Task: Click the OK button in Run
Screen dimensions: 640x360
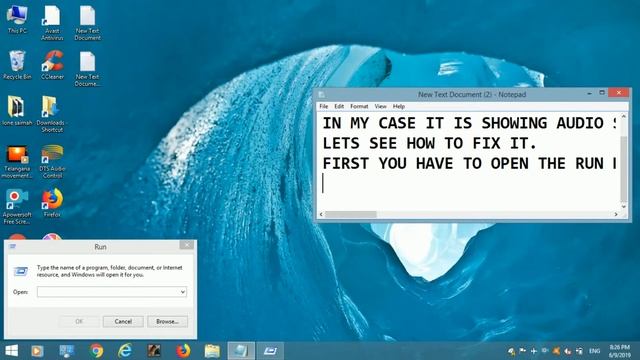Action: pos(79,322)
